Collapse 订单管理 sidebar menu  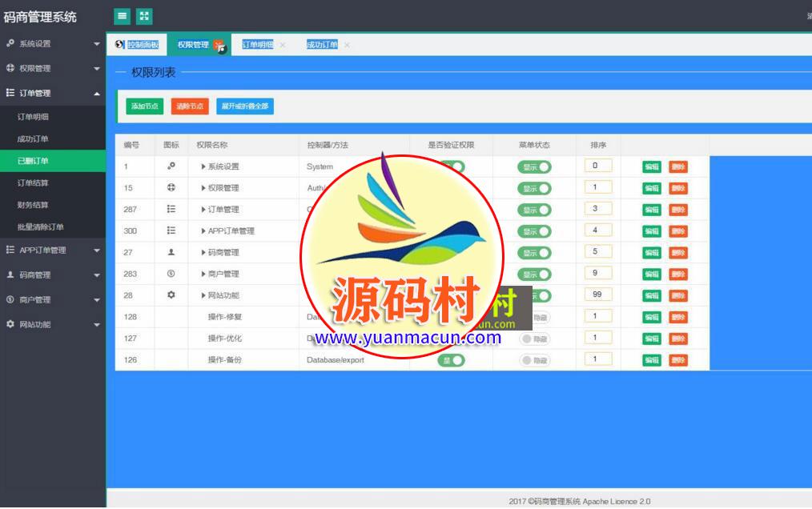pos(52,93)
